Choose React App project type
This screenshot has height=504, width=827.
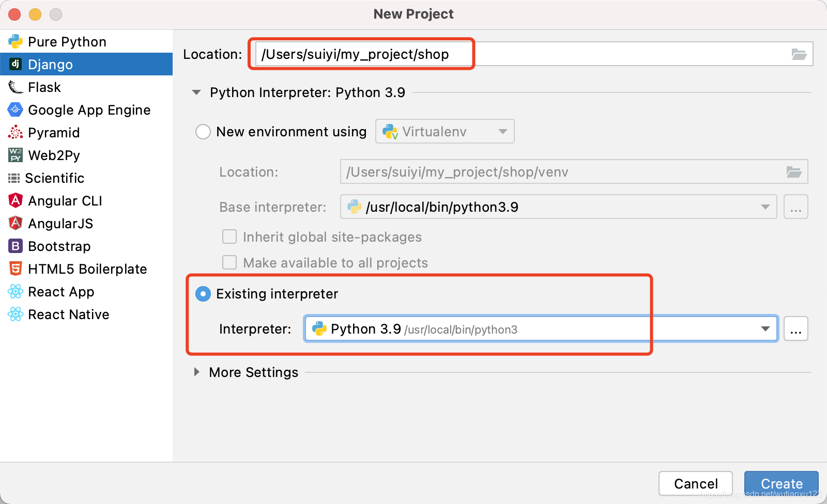pyautogui.click(x=86, y=291)
